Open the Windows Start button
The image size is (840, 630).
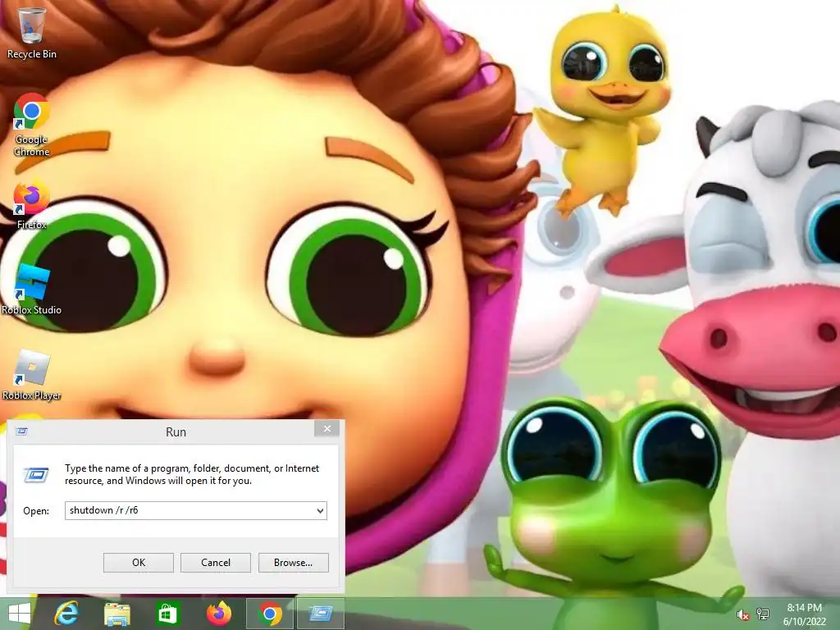point(20,614)
